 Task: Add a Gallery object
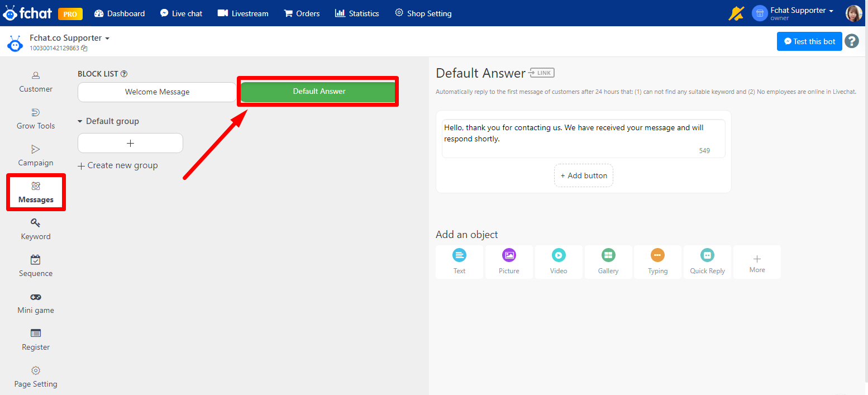[608, 262]
